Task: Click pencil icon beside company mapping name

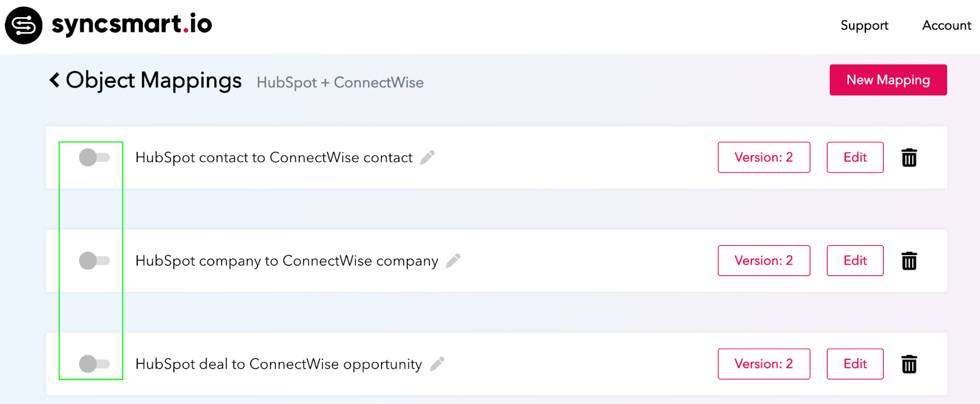Action: click(x=453, y=261)
